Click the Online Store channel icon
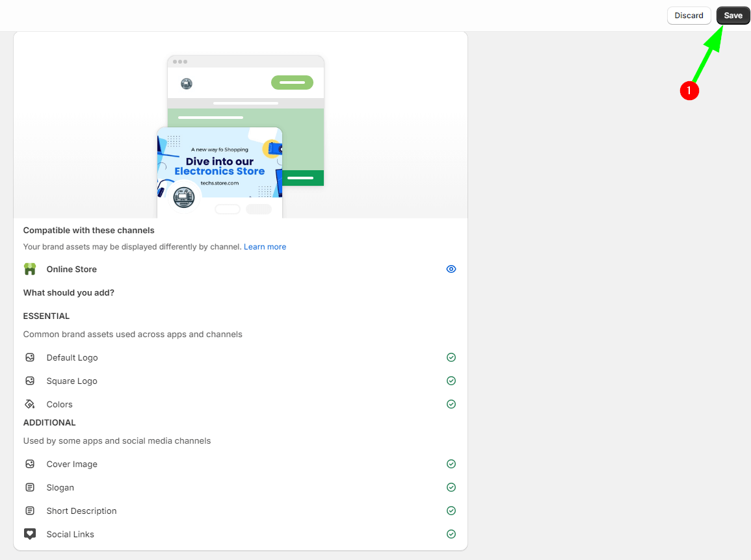The width and height of the screenshot is (751, 560). [x=30, y=269]
